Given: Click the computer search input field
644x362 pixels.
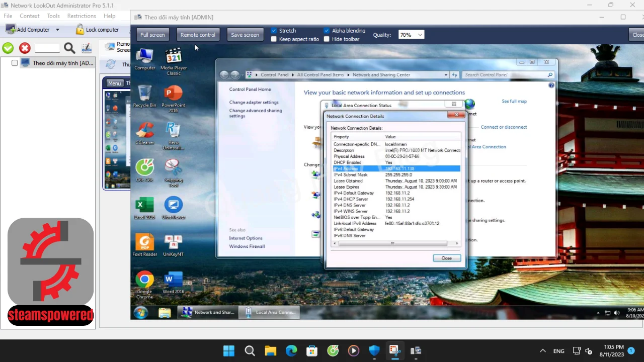Looking at the screenshot, I should 48,48.
